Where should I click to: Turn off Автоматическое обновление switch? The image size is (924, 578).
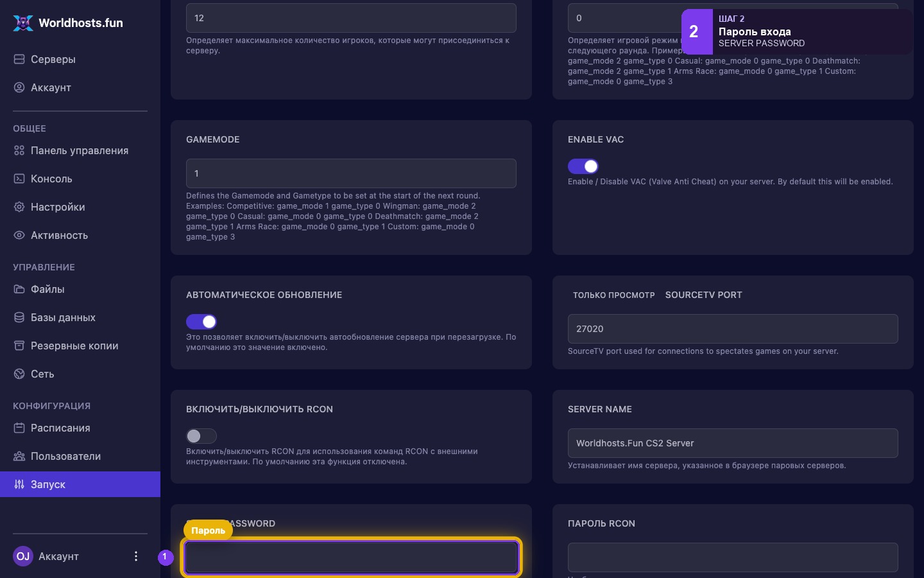pos(201,322)
